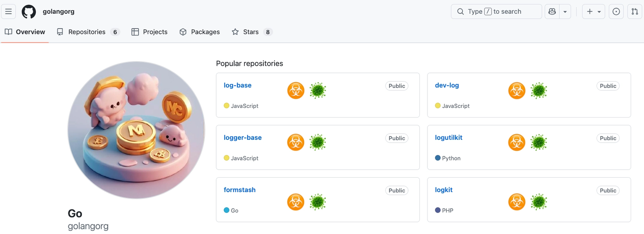Image resolution: width=644 pixels, height=234 pixels.
Task: Click the Type / to search field
Action: coord(496,12)
